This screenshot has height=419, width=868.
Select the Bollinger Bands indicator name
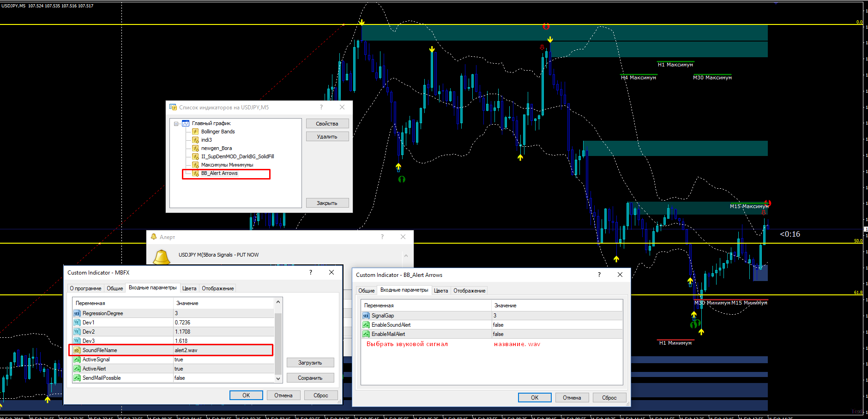218,132
